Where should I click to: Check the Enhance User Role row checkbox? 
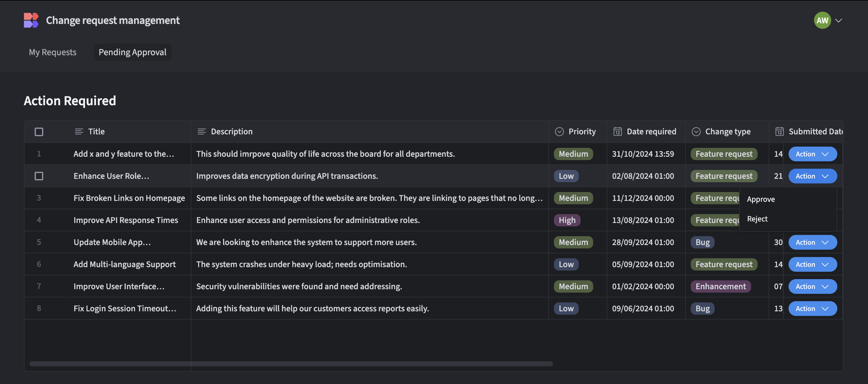click(x=39, y=176)
